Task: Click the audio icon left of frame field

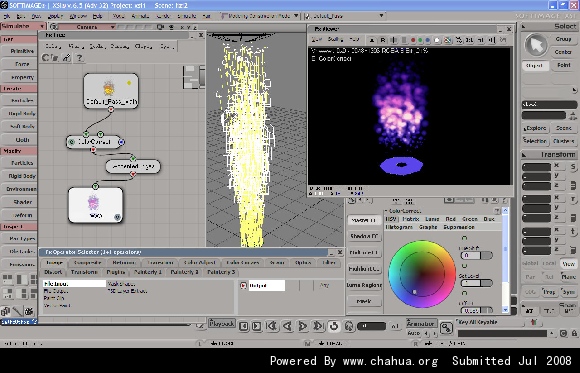Action: [349, 326]
